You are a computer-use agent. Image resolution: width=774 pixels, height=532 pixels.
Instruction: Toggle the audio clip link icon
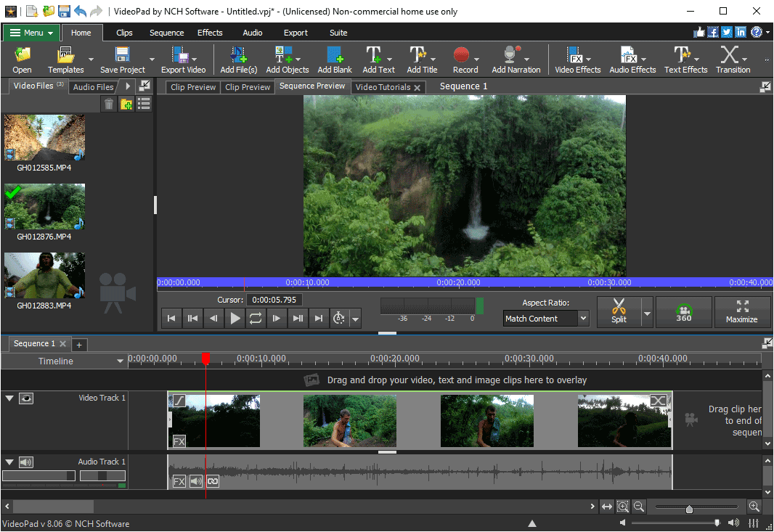click(213, 481)
